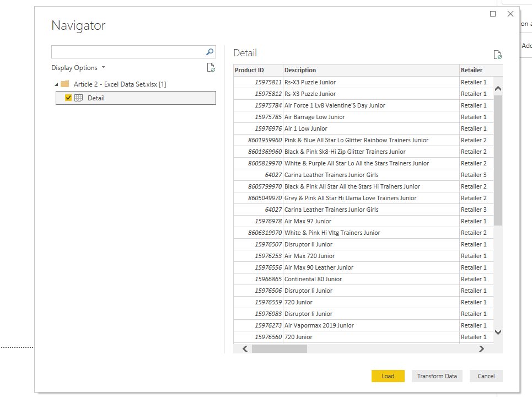Maximize the Navigator dialog
The height and width of the screenshot is (397, 532).
(493, 14)
